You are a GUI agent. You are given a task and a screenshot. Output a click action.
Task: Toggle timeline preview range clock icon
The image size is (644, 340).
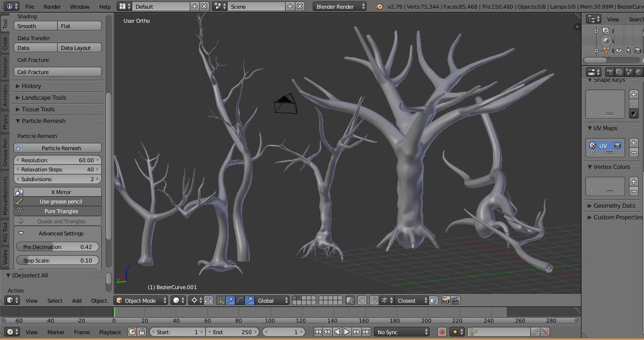[132, 332]
